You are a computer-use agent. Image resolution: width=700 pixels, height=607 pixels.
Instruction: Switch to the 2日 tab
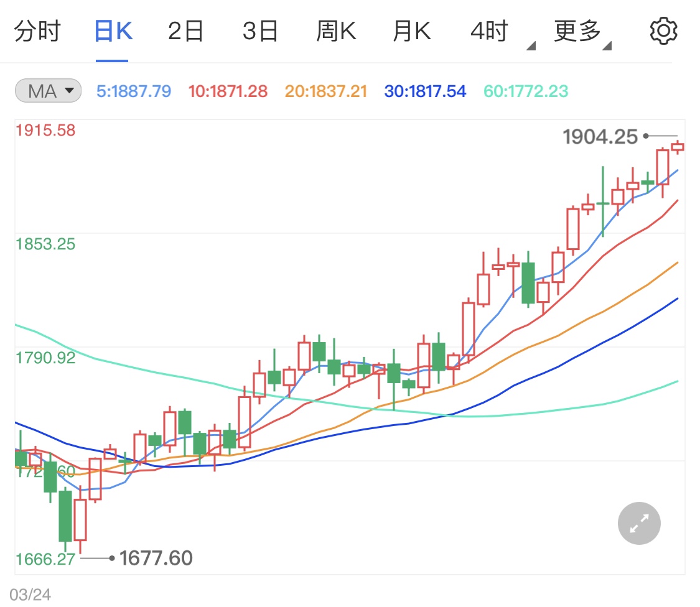185,31
